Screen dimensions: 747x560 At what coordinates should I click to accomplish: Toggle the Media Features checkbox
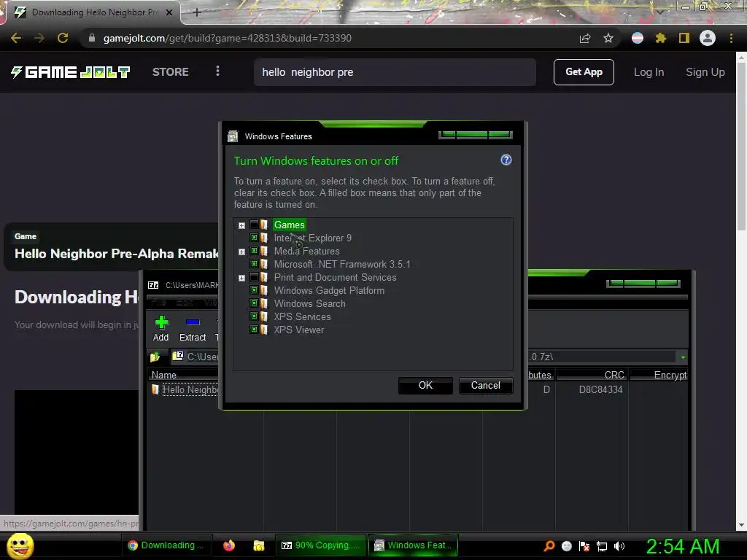(254, 251)
